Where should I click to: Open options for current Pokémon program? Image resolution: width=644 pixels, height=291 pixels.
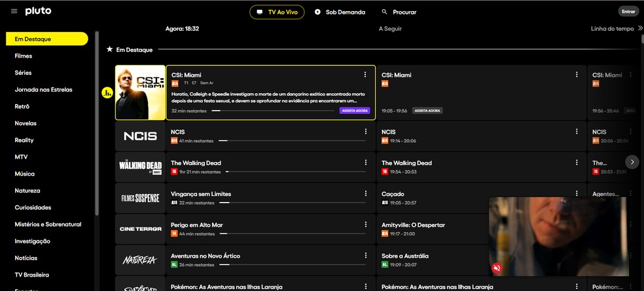click(x=366, y=286)
